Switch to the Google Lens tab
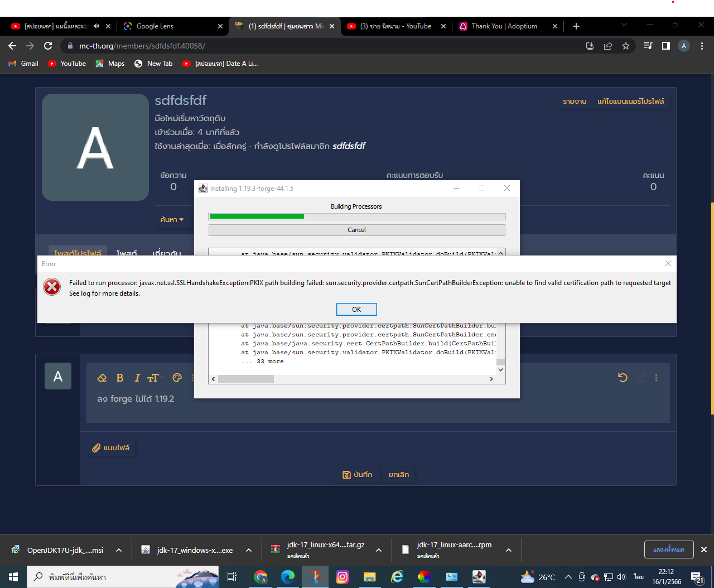Screen dimensions: 714x588 pyautogui.click(x=173, y=26)
